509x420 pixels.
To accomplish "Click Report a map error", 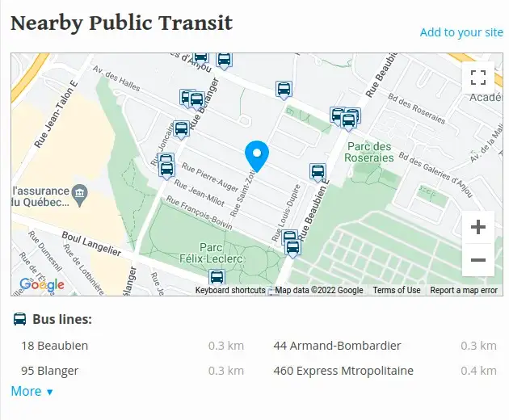I will [464, 290].
